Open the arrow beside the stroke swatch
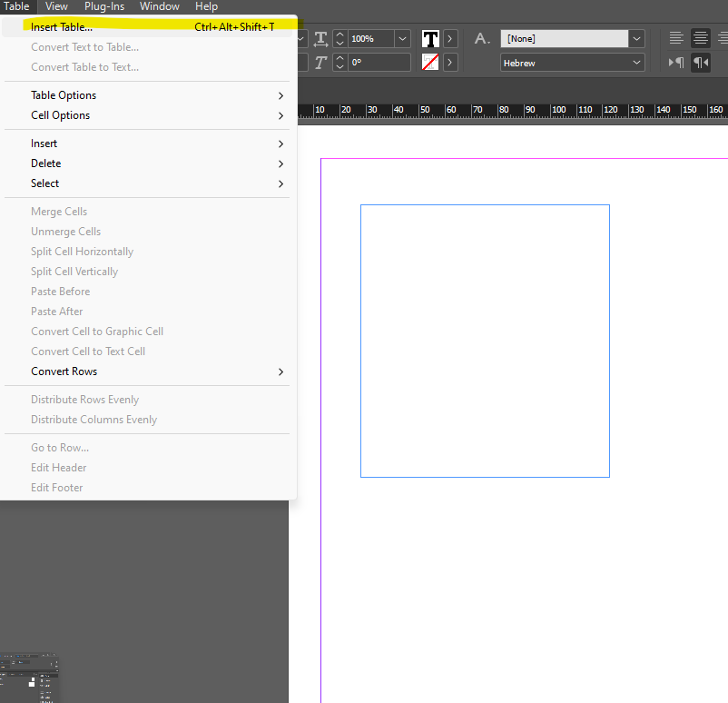The image size is (728, 703). click(451, 63)
